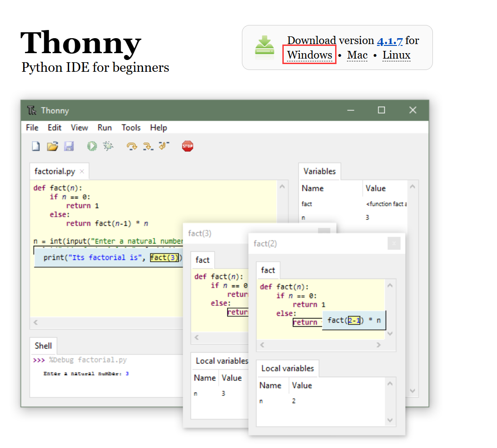This screenshot has height=448, width=497.
Task: Click the Open file folder icon
Action: tap(53, 146)
